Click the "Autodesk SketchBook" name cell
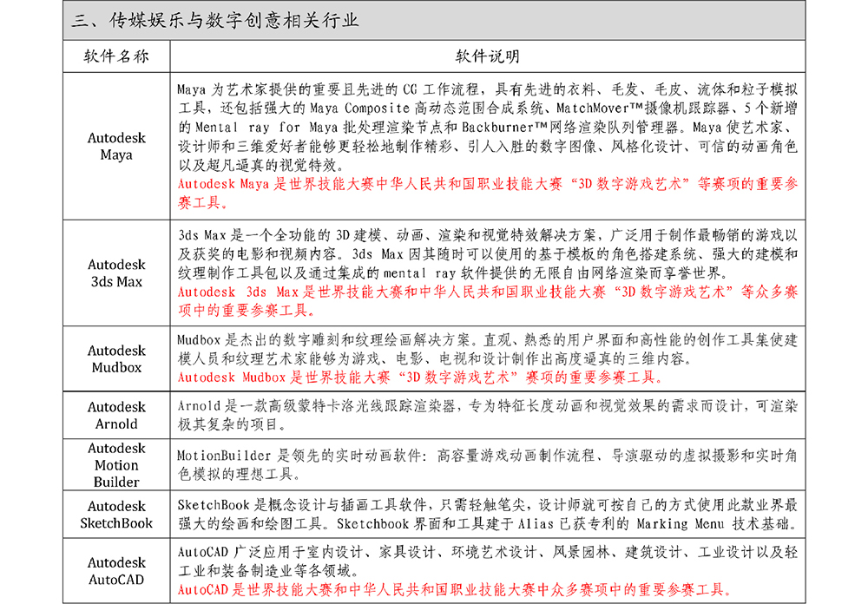The width and height of the screenshot is (868, 604). [116, 515]
